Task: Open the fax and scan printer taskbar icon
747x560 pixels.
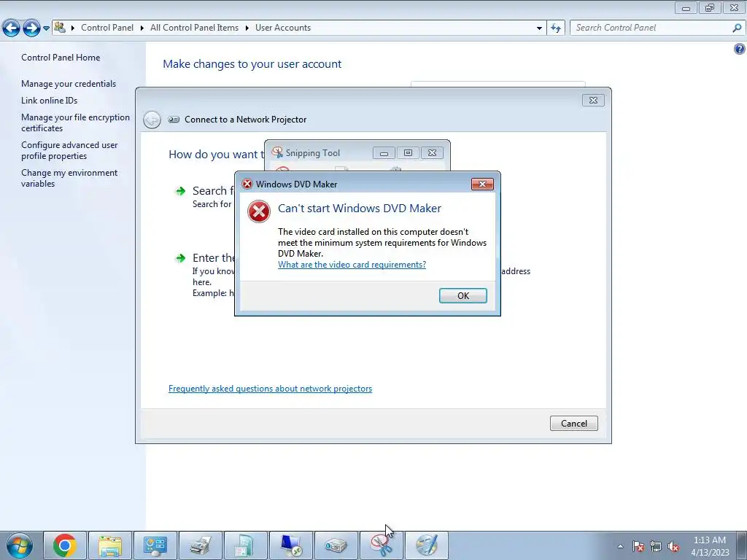Action: (x=201, y=545)
